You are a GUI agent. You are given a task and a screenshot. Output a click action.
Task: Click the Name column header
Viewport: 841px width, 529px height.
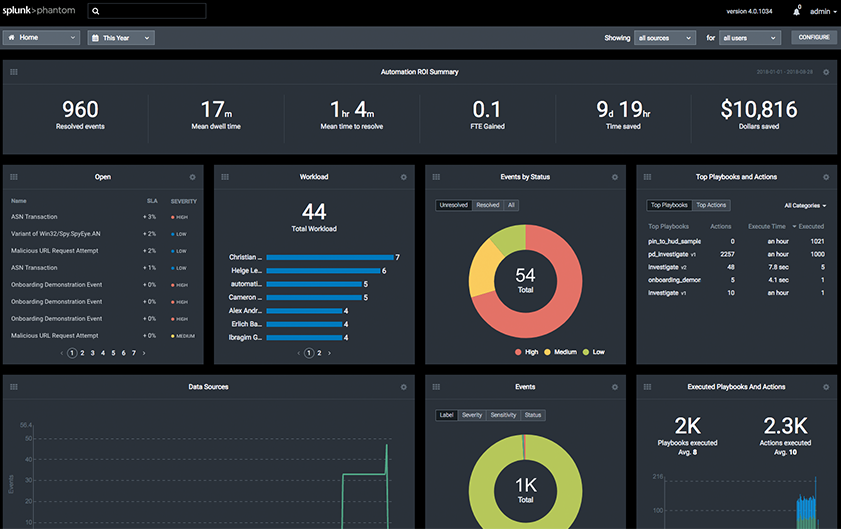coord(19,201)
